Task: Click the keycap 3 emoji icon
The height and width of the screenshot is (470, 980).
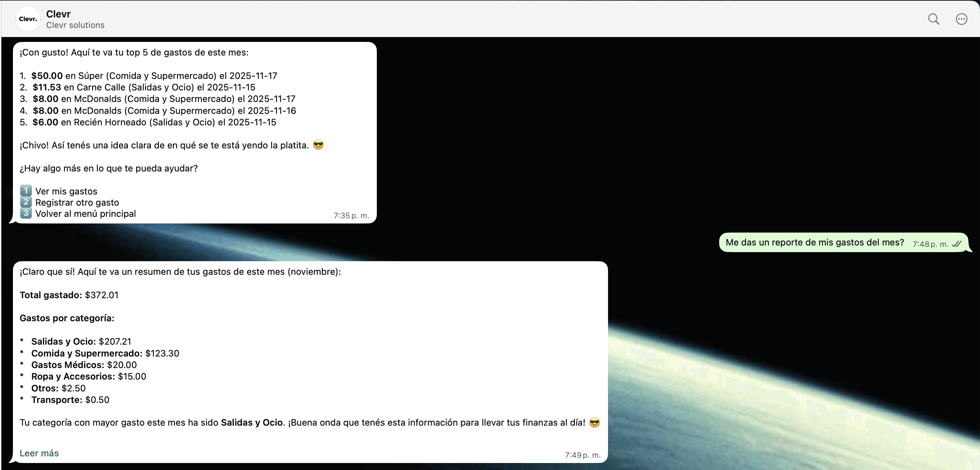Action: pos(25,213)
